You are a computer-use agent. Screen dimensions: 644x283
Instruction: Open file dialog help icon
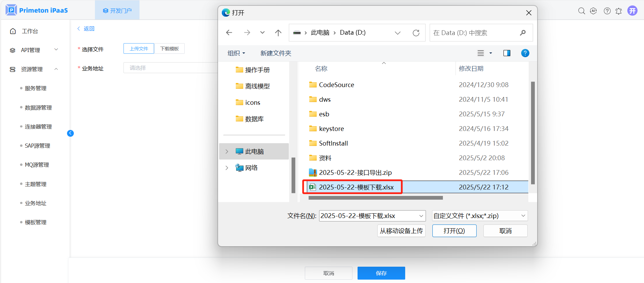click(525, 53)
